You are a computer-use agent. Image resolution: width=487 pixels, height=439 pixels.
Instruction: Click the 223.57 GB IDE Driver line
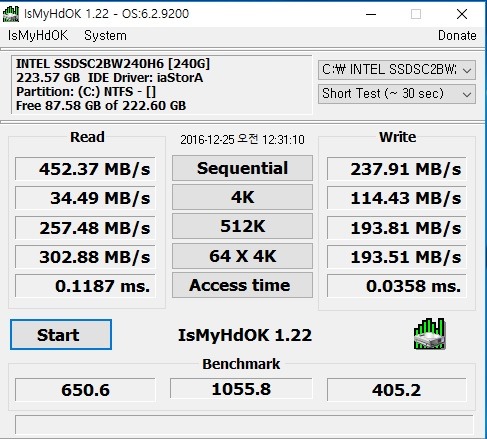(x=109, y=78)
